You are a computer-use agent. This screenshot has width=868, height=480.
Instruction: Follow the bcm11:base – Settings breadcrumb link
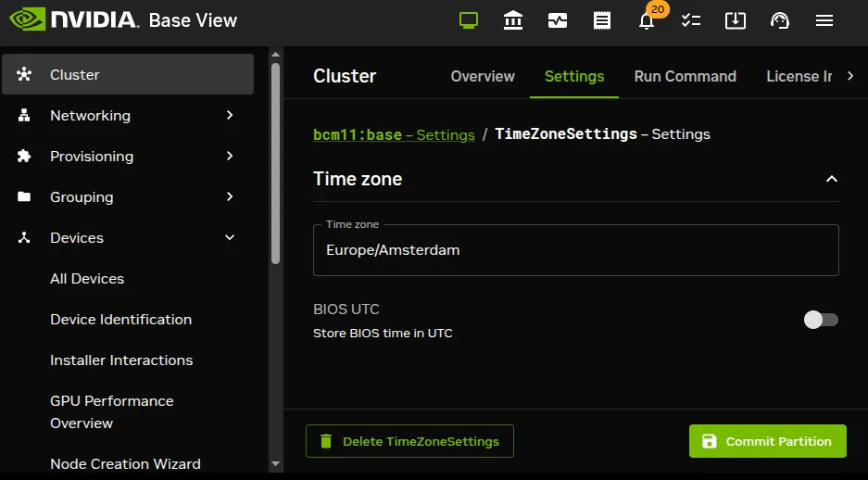point(394,134)
